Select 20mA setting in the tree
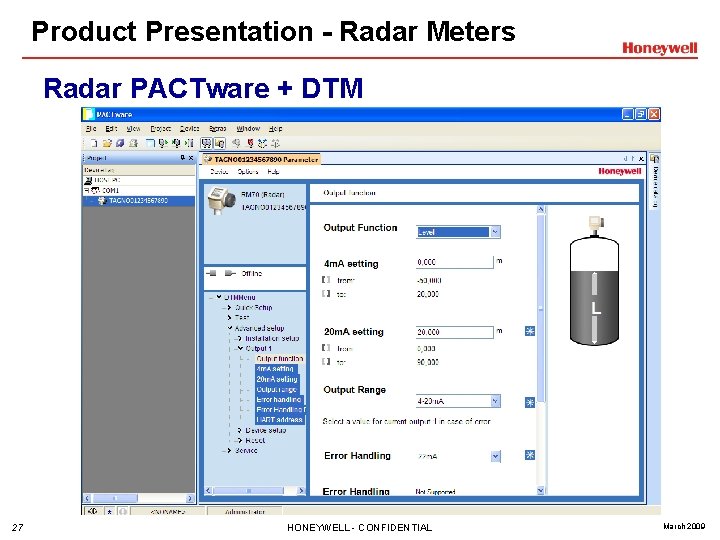 tap(277, 379)
